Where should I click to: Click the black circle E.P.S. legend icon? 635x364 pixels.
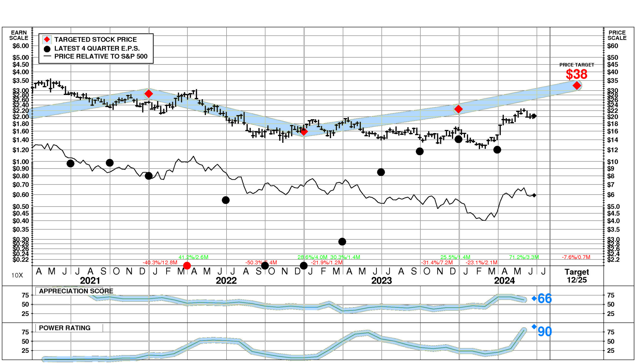[47, 49]
